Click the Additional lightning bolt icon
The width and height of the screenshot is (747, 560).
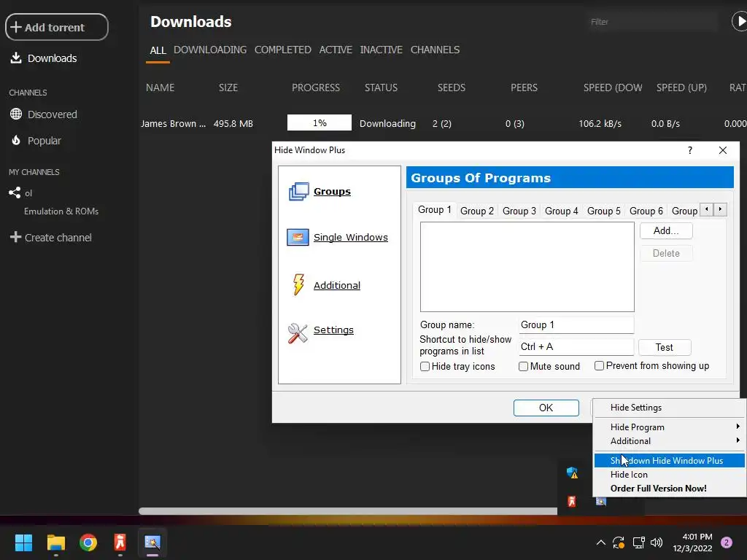click(x=298, y=285)
